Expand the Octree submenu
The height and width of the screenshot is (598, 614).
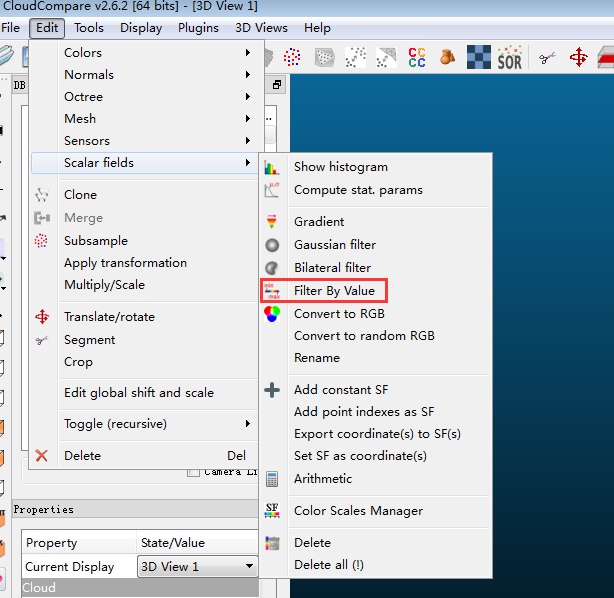144,96
